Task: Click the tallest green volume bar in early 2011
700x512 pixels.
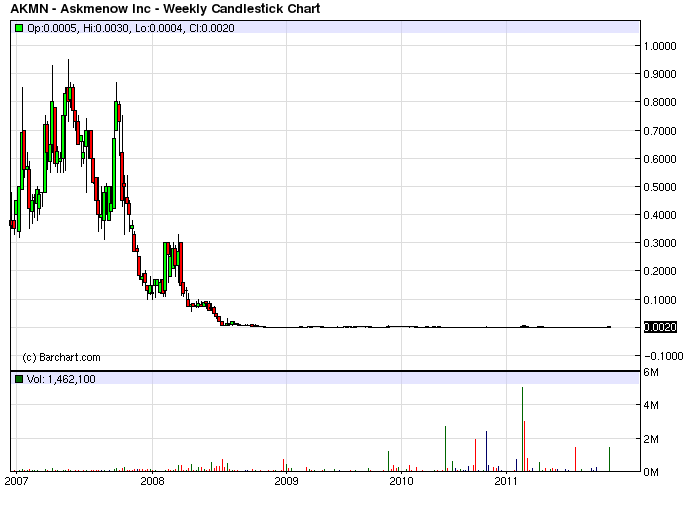Action: [x=522, y=429]
